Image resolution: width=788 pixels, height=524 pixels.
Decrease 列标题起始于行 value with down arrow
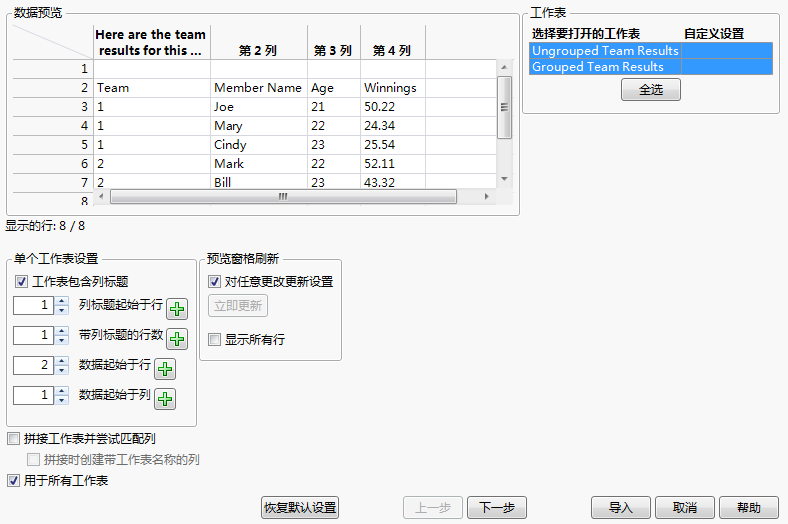[x=62, y=310]
